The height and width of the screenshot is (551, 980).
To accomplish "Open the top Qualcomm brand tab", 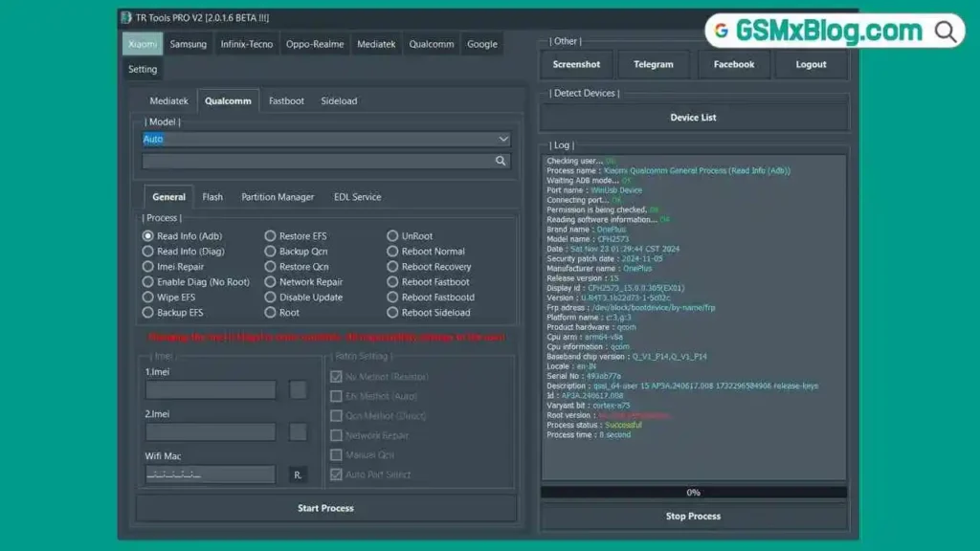I will coord(432,44).
